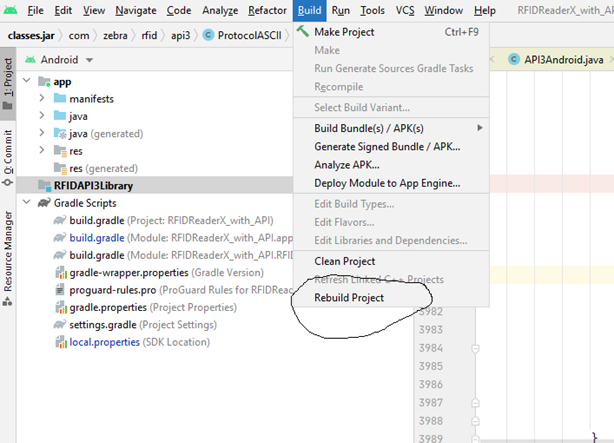Click the RFIDAPI3Library module icon
Screen dimensions: 614x443
click(43, 185)
